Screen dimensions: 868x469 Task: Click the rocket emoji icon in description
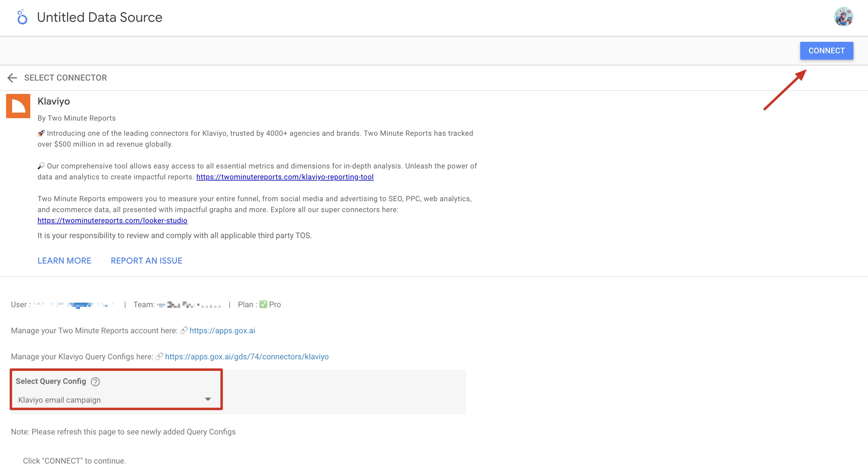point(41,133)
